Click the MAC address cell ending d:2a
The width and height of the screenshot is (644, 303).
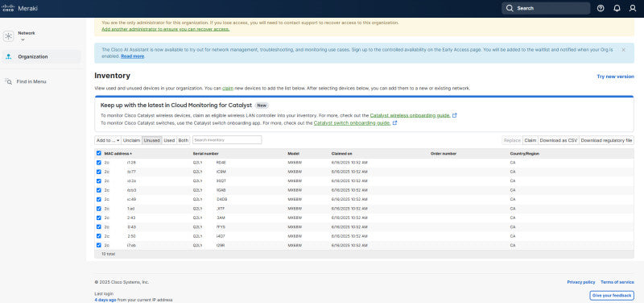pyautogui.click(x=120, y=181)
